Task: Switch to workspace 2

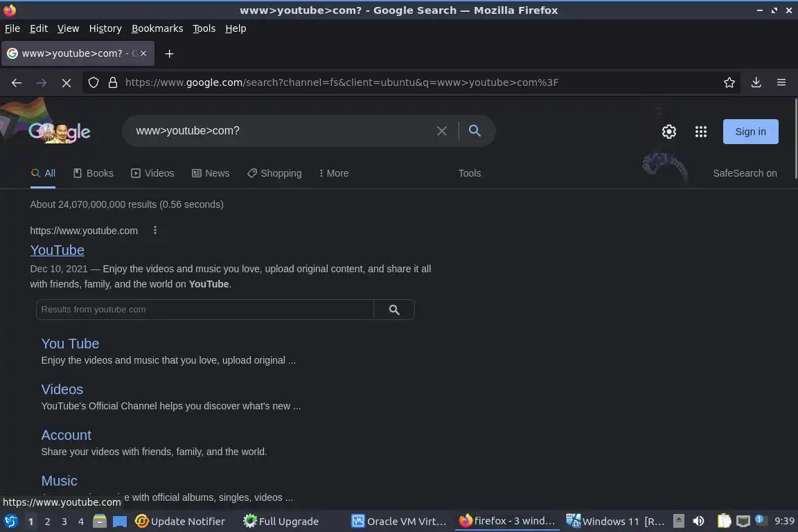Action: pyautogui.click(x=47, y=522)
